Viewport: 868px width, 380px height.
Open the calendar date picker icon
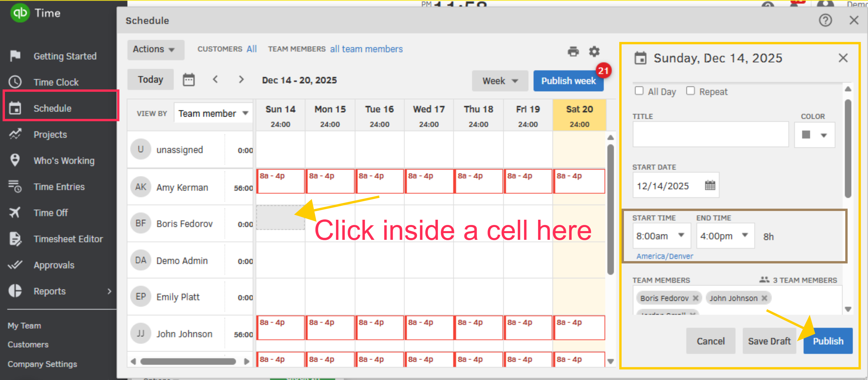[x=188, y=80]
